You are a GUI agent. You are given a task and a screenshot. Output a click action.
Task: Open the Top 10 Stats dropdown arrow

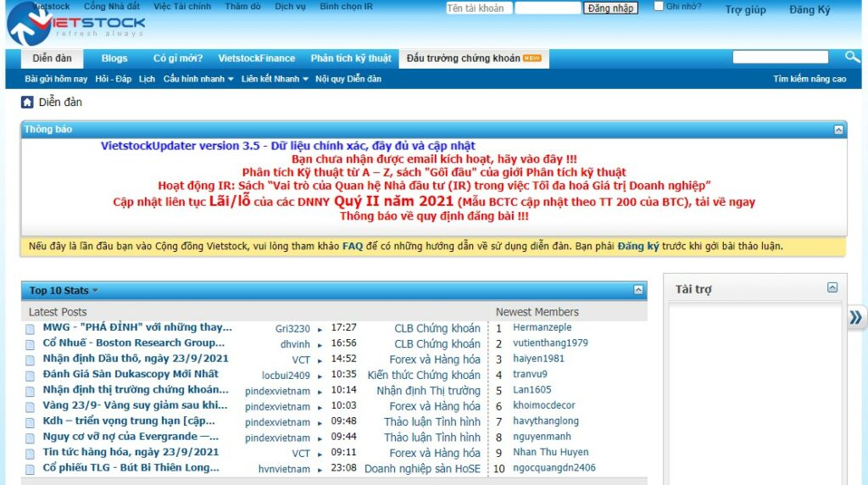tap(95, 291)
